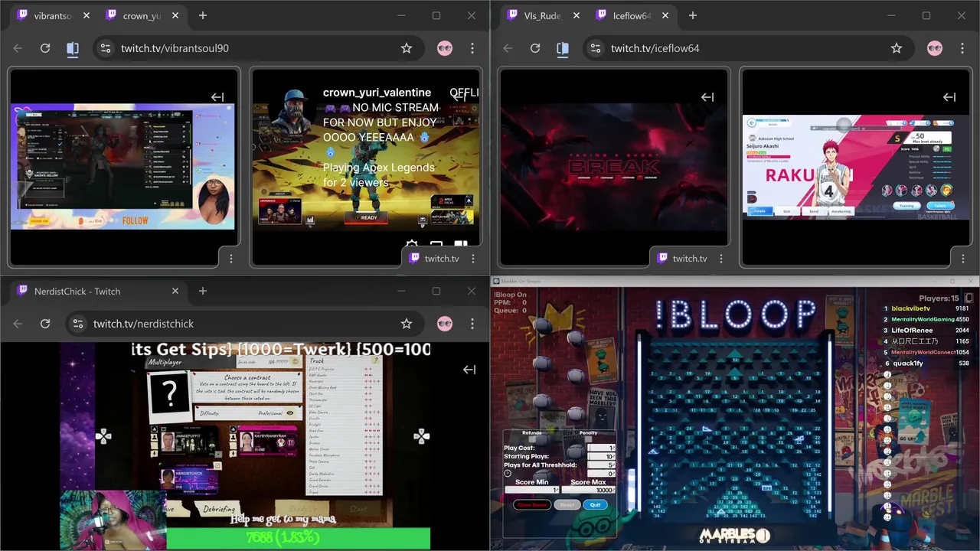
Task: Toggle leaderboard icon next to Players: 15
Action: [x=969, y=298]
